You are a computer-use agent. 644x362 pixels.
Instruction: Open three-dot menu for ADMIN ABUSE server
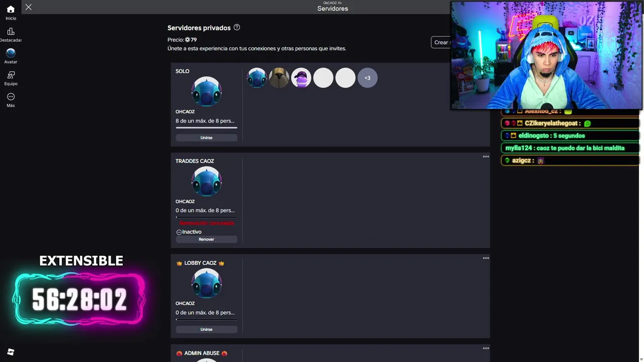click(x=486, y=348)
